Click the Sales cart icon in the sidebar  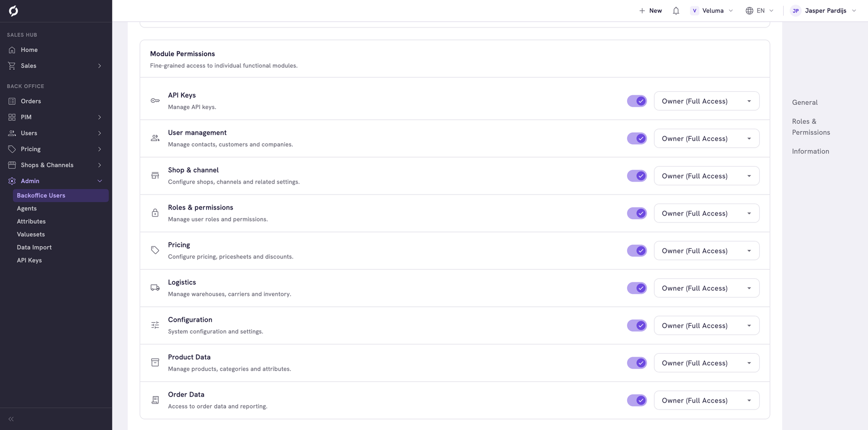pyautogui.click(x=12, y=66)
